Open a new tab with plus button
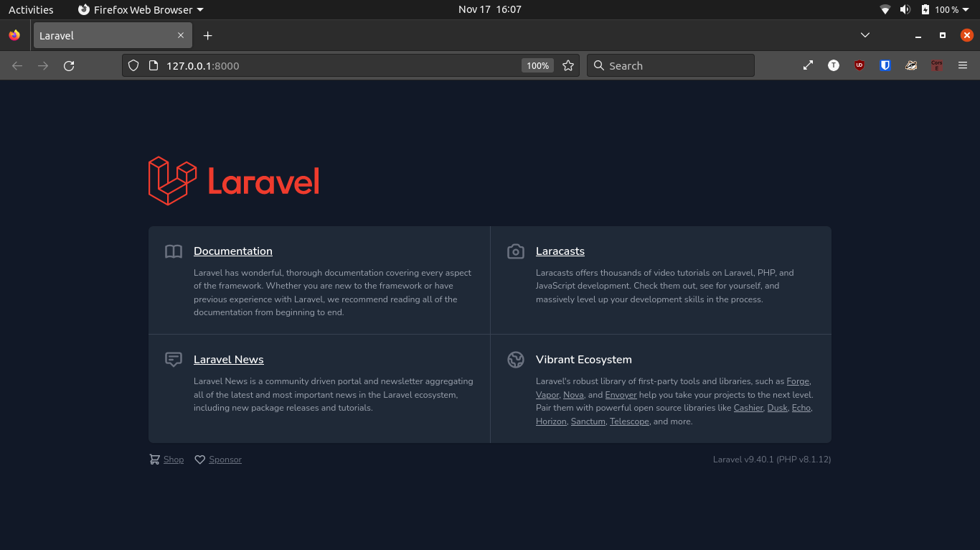980x550 pixels. pos(207,35)
